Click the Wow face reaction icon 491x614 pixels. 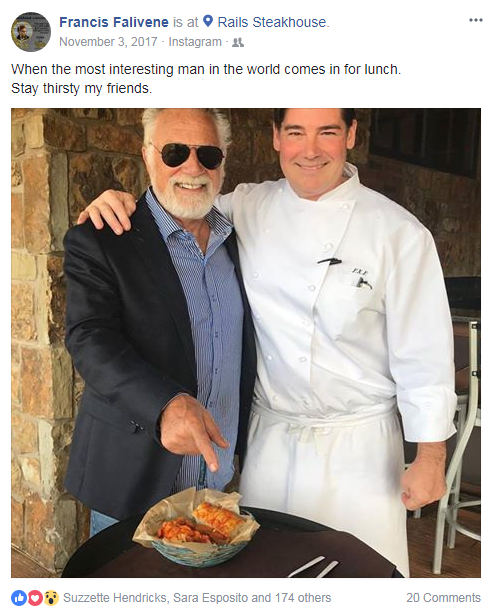tap(51, 598)
